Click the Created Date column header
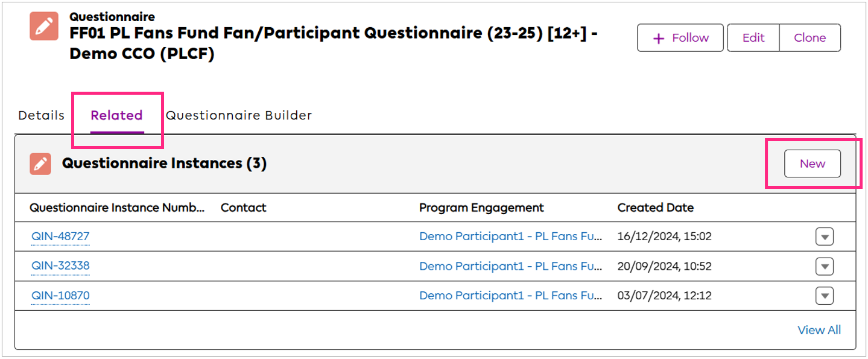The image size is (868, 359). coord(655,207)
